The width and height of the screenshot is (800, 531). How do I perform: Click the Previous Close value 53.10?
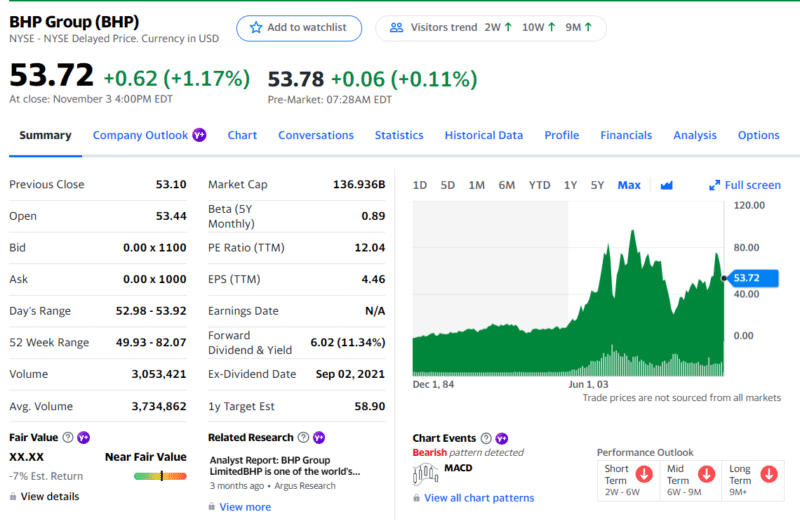171,184
